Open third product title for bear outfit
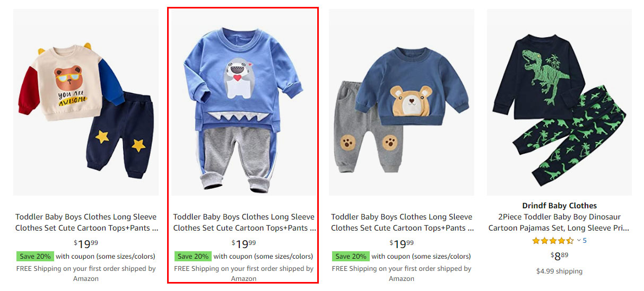644x291 pixels. pyautogui.click(x=402, y=222)
